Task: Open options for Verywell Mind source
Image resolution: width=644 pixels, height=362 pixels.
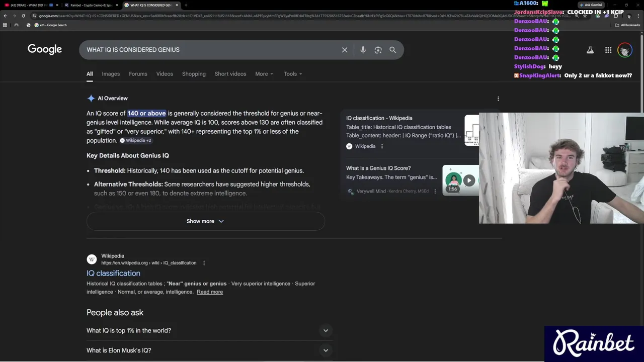Action: (x=435, y=191)
